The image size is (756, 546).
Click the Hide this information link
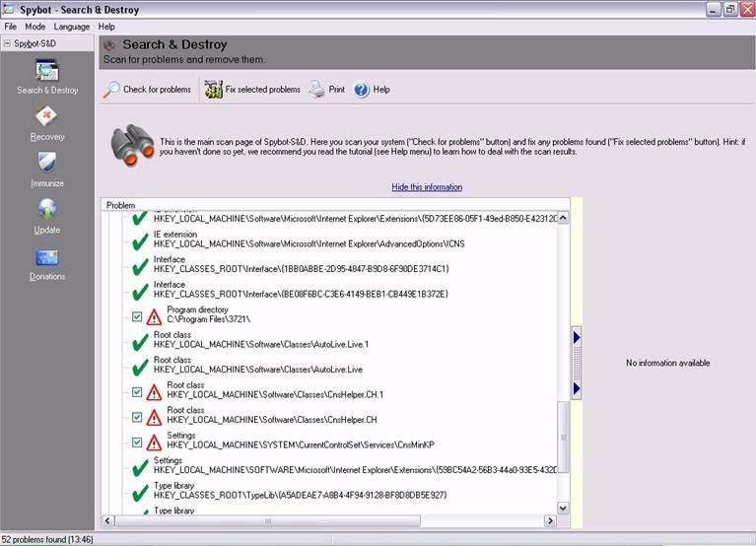(x=426, y=187)
